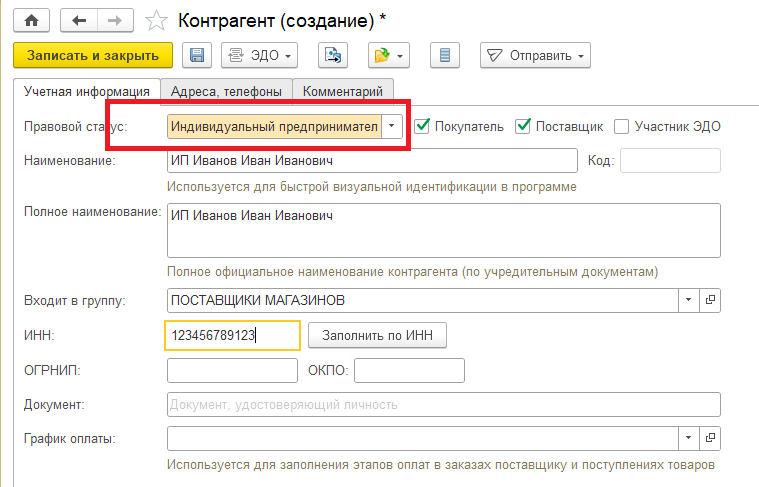Switch to Адреса, телефоны tab
This screenshot has height=487, width=759.
pos(226,91)
